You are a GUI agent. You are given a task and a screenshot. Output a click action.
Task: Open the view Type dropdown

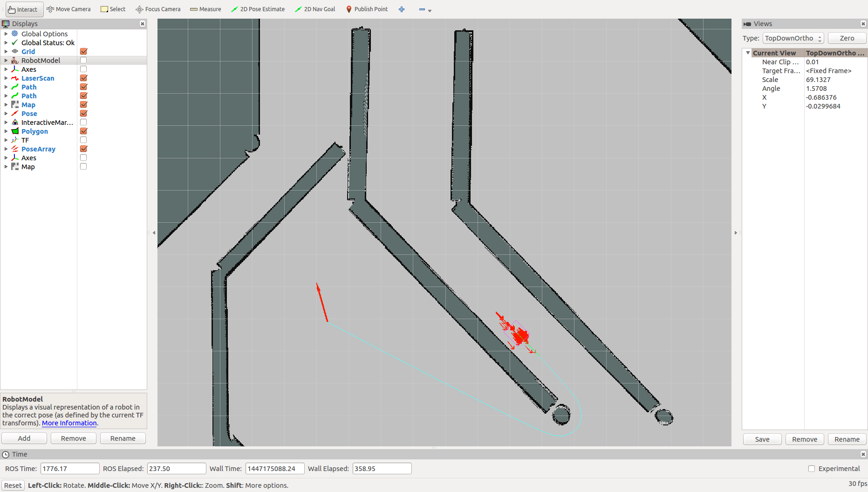click(x=793, y=38)
